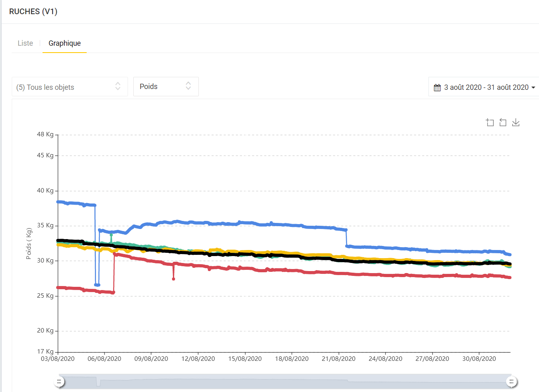Click the 12/08/2020 date label
The image size is (539, 392).
(198, 359)
